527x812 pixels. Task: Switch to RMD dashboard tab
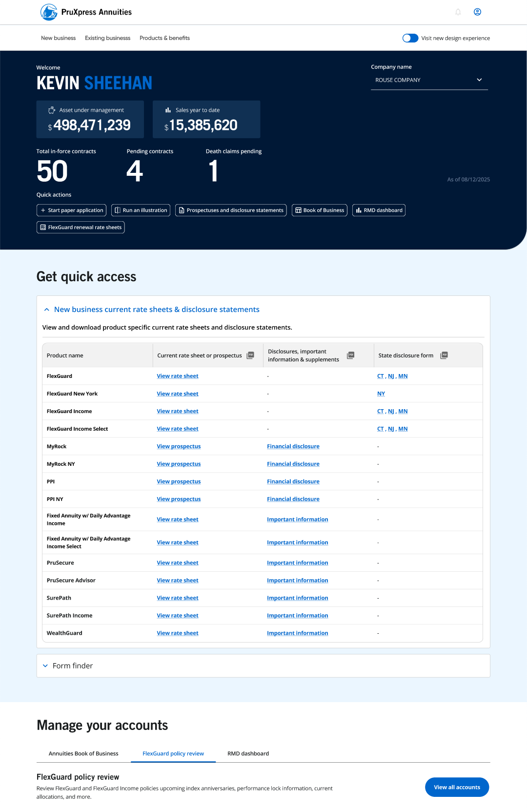[x=248, y=754]
